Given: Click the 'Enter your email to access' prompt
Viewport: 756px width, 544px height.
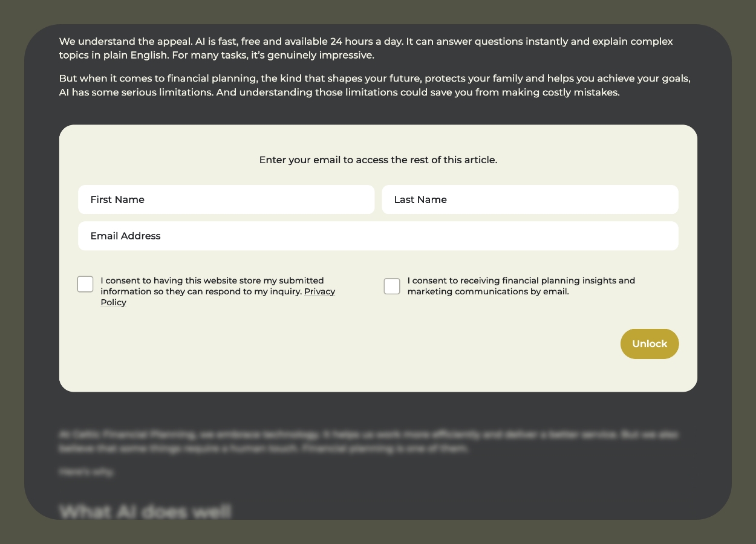Looking at the screenshot, I should (x=378, y=160).
